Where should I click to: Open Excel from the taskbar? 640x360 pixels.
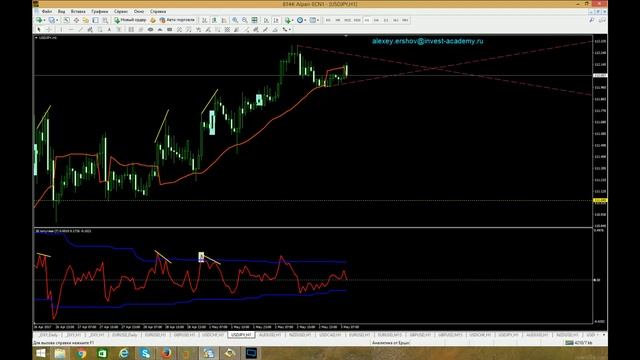102,353
